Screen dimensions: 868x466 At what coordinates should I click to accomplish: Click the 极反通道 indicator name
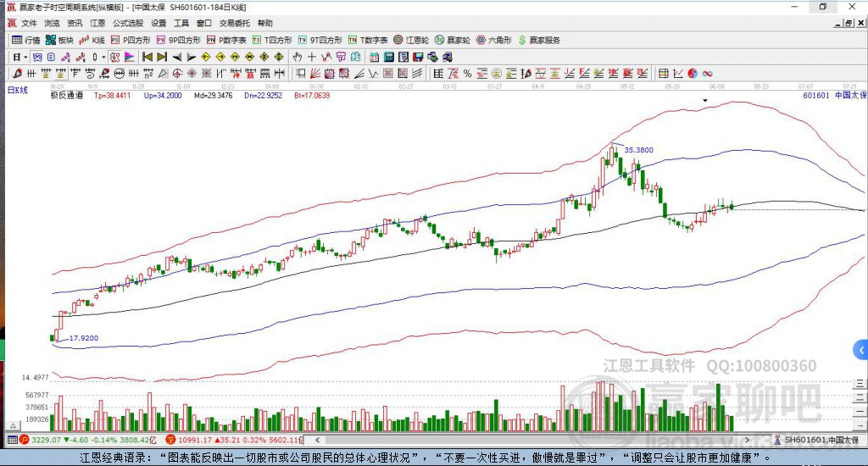click(66, 95)
